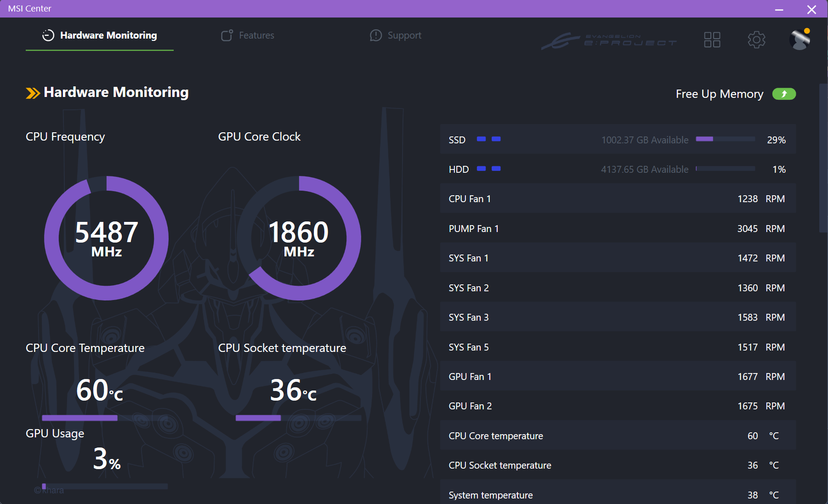This screenshot has width=828, height=504.
Task: Click the 36°C CPU socket temperature reading
Action: tap(293, 391)
